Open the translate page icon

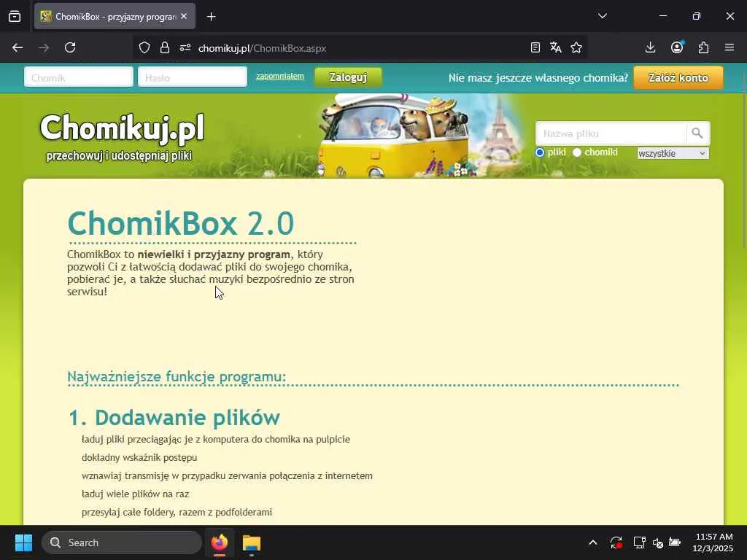(x=555, y=47)
